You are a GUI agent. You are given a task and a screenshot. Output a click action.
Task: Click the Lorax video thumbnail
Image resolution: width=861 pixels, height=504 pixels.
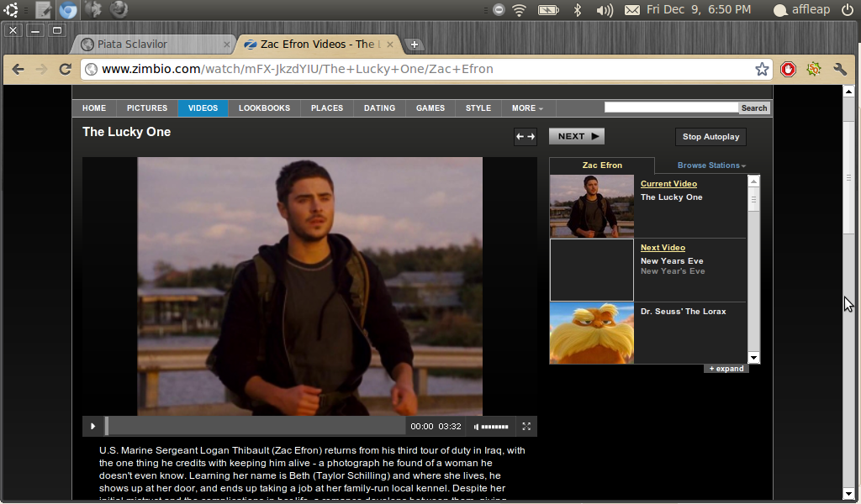[591, 333]
